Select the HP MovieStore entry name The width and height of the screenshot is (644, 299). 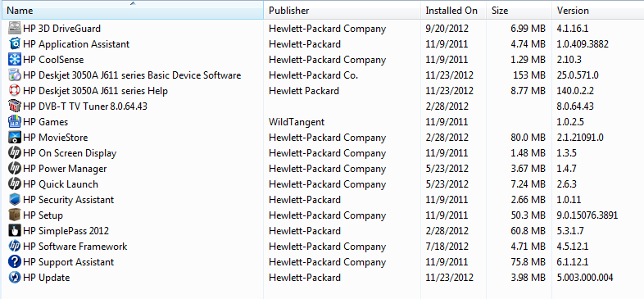pos(55,138)
